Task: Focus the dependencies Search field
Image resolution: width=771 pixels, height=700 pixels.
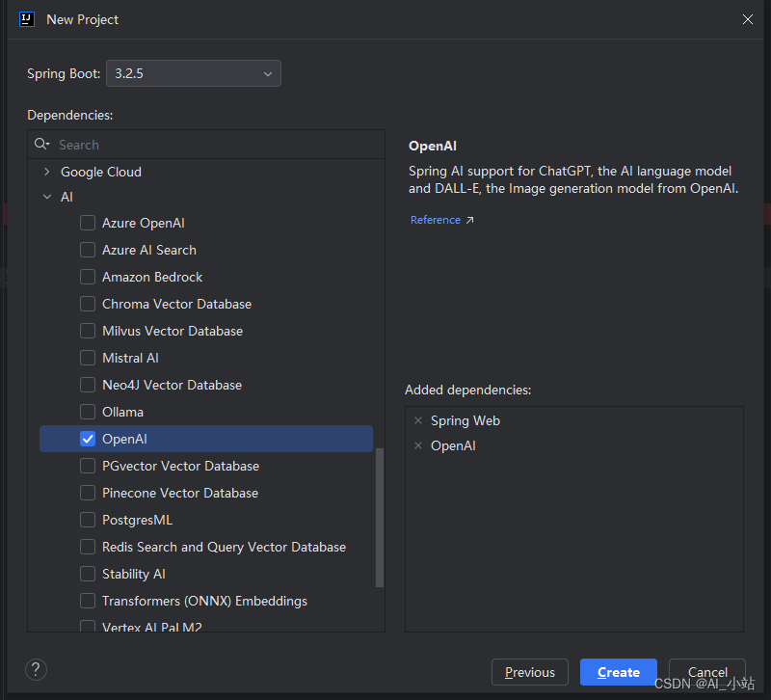Action: click(x=206, y=145)
